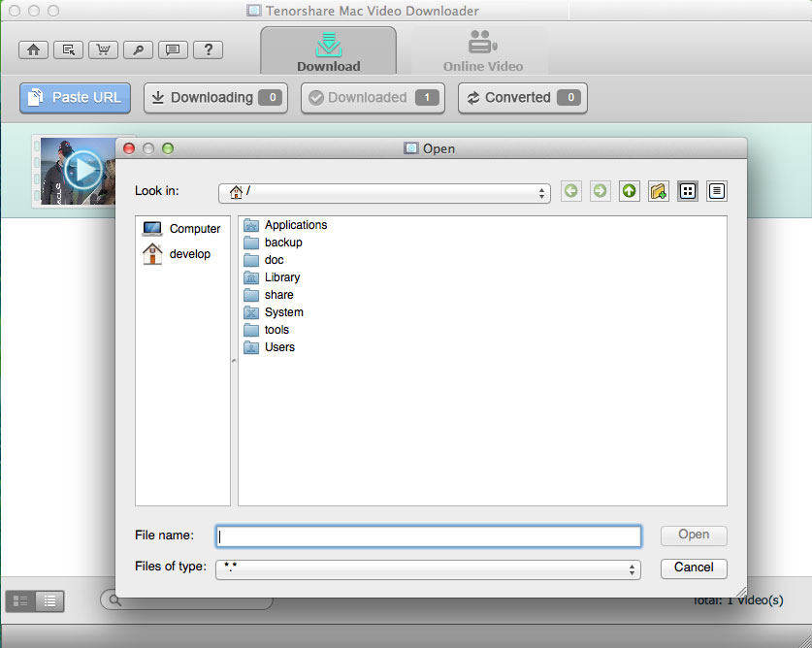The image size is (812, 648).
Task: Select the Applications folder
Action: point(285,225)
